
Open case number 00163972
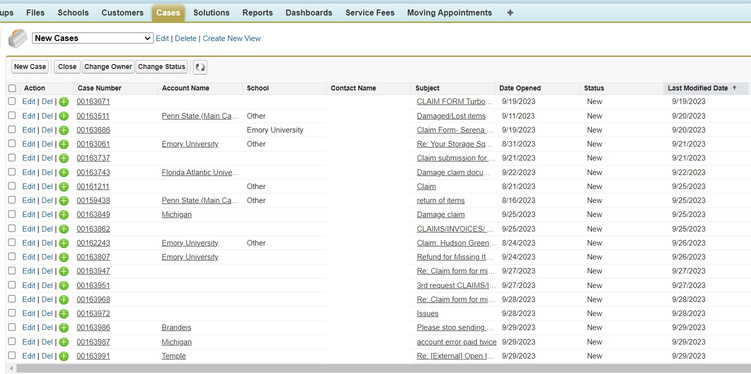93,314
